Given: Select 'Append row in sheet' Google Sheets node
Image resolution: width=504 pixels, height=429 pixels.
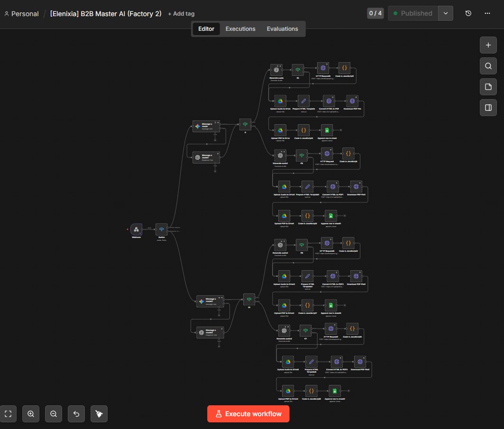Looking at the screenshot, I should click(x=327, y=130).
